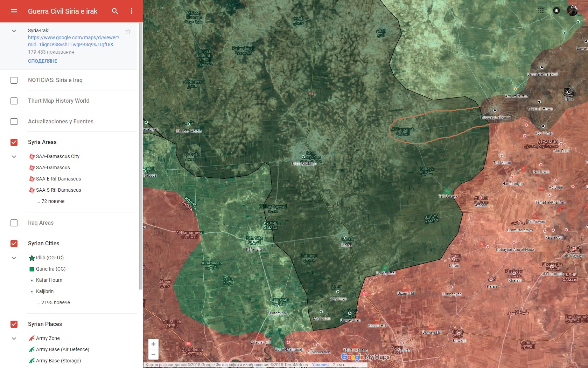This screenshot has height=368, width=588.
Task: Zoom out of the map
Action: pos(153,354)
